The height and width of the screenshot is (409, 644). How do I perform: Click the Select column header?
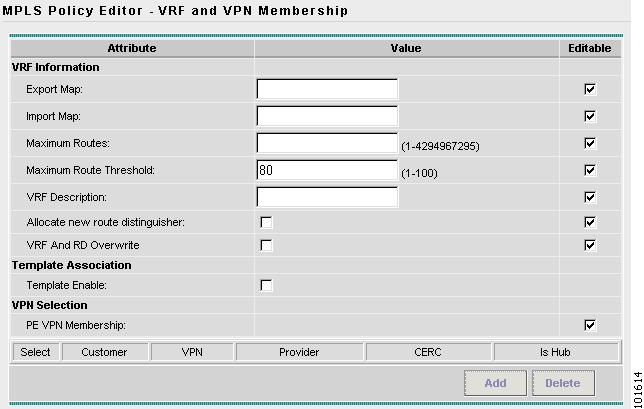coord(35,352)
